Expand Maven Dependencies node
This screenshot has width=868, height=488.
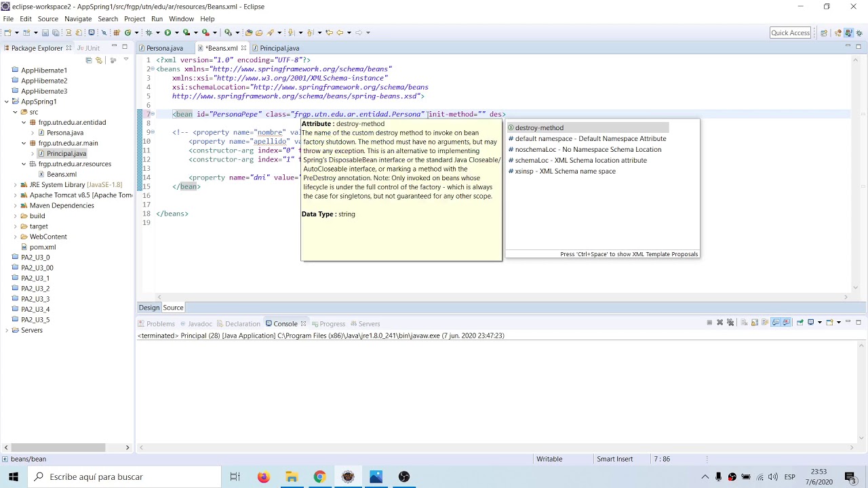point(15,205)
